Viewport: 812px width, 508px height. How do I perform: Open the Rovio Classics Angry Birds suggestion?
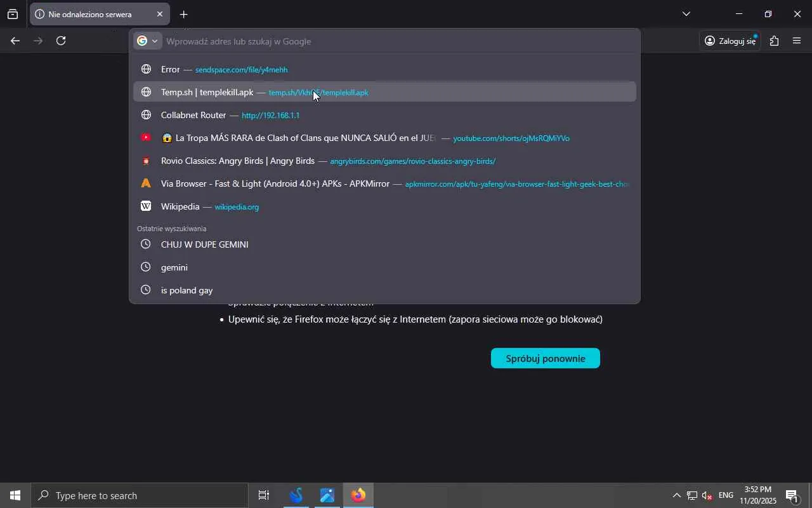[384, 161]
